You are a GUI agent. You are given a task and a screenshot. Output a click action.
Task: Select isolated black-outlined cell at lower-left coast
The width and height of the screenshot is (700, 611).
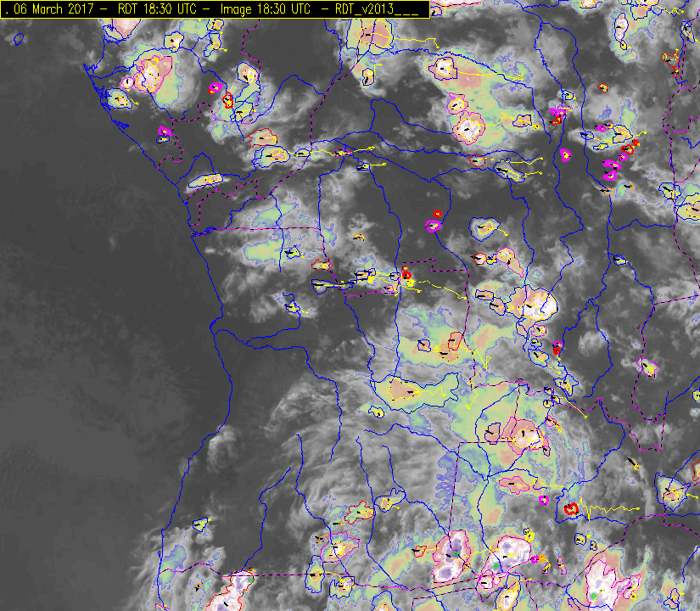click(201, 524)
